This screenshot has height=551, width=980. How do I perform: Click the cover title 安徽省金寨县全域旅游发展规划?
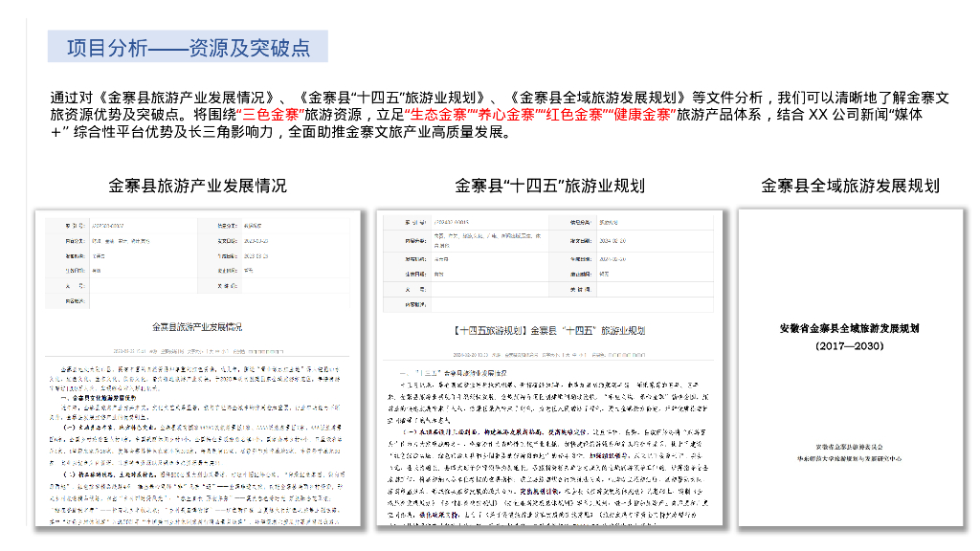point(850,329)
